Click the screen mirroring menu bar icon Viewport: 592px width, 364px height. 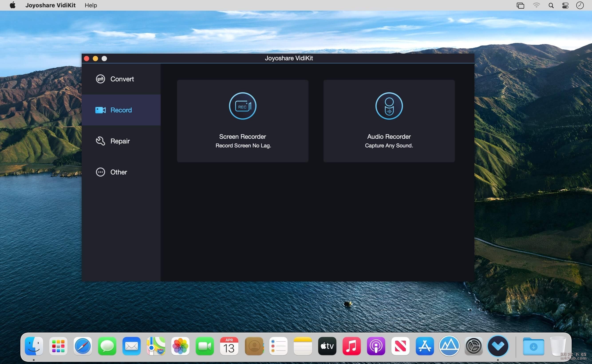(520, 5)
